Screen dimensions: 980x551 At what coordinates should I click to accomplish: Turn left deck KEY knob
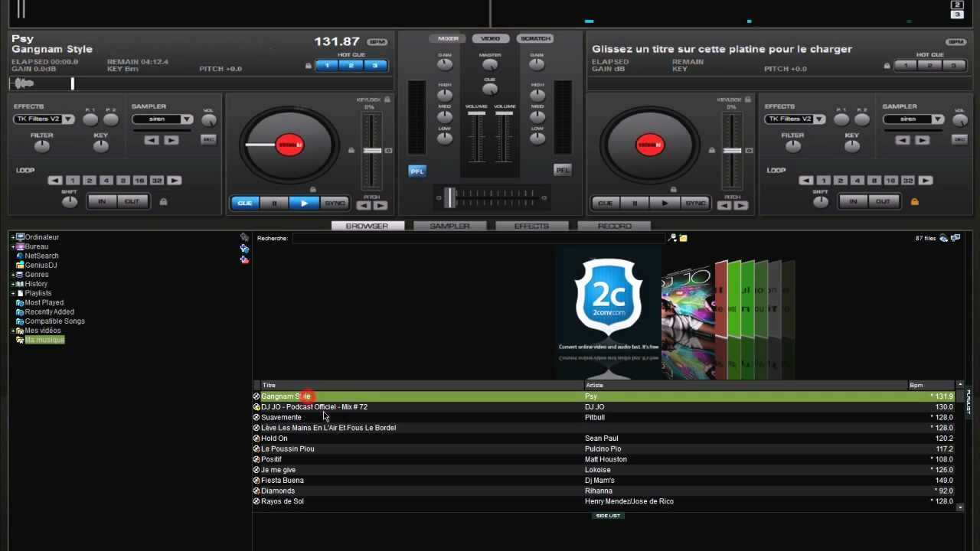(101, 145)
